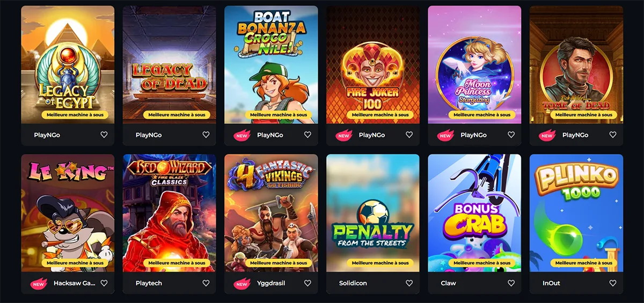Click heart icon next to InOut provider
Viewport: 644px width, 303px height.
(613, 283)
